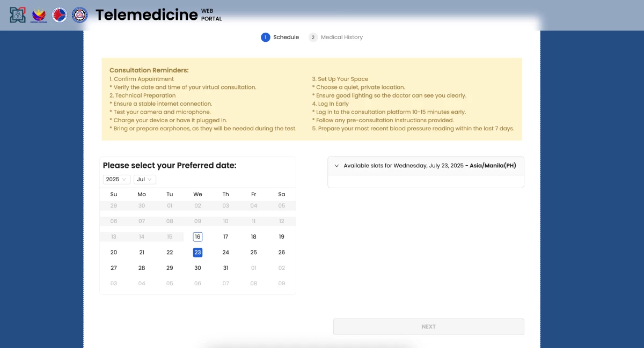Open the Jul month dropdown
The height and width of the screenshot is (348, 644).
[x=145, y=179]
